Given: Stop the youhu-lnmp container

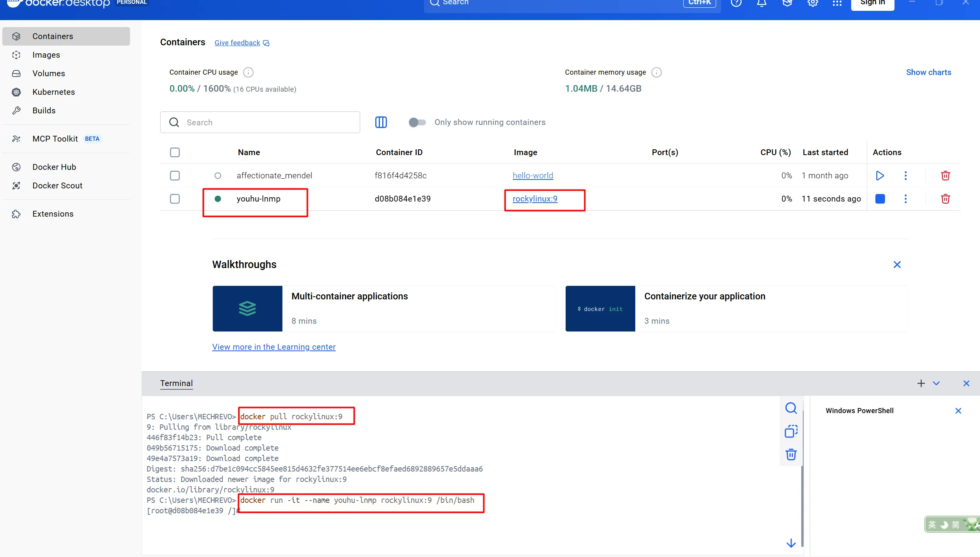Looking at the screenshot, I should pos(880,199).
